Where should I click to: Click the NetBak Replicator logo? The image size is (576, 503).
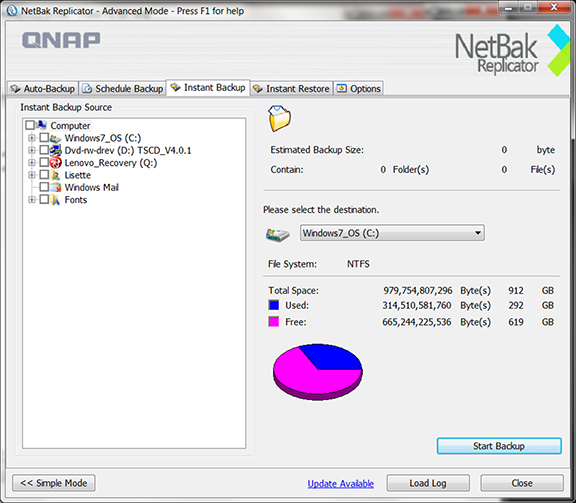[x=512, y=51]
